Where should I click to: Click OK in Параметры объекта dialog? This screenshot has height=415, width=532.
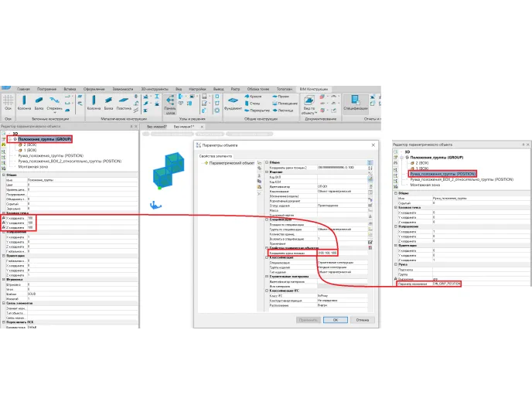[336, 320]
